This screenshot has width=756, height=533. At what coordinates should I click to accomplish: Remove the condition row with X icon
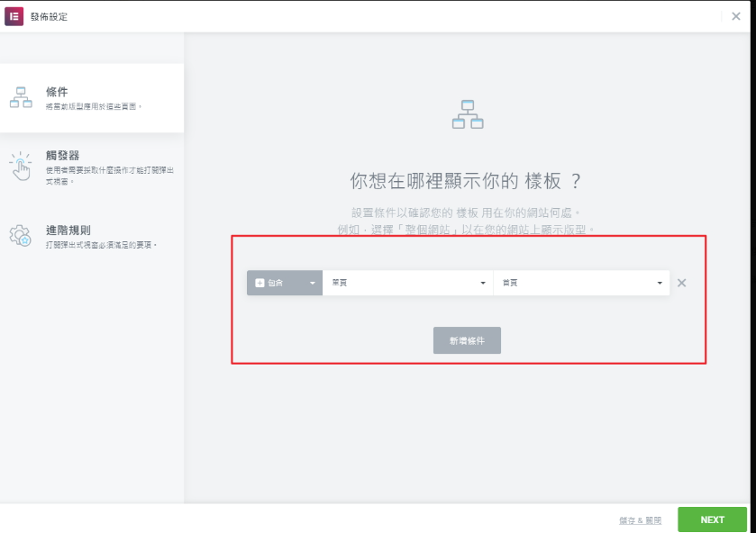tap(681, 283)
